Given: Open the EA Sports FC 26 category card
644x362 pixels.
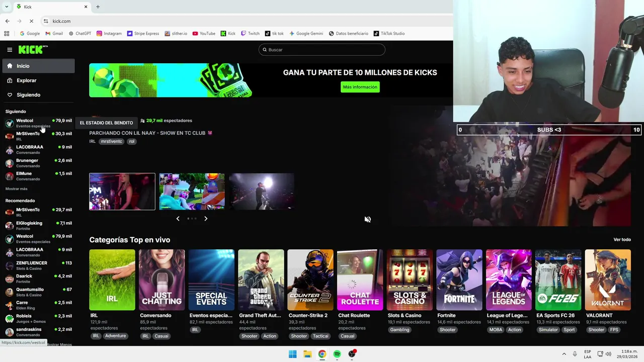Looking at the screenshot, I should tap(558, 280).
